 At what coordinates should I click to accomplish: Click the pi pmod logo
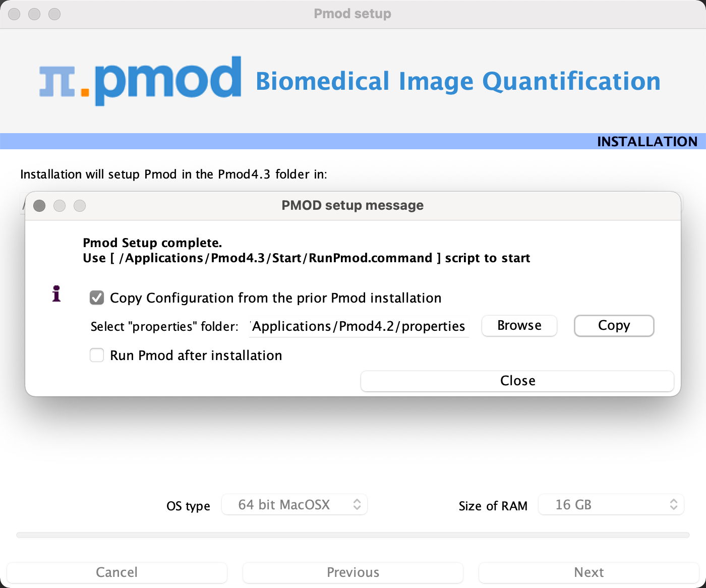pos(140,81)
